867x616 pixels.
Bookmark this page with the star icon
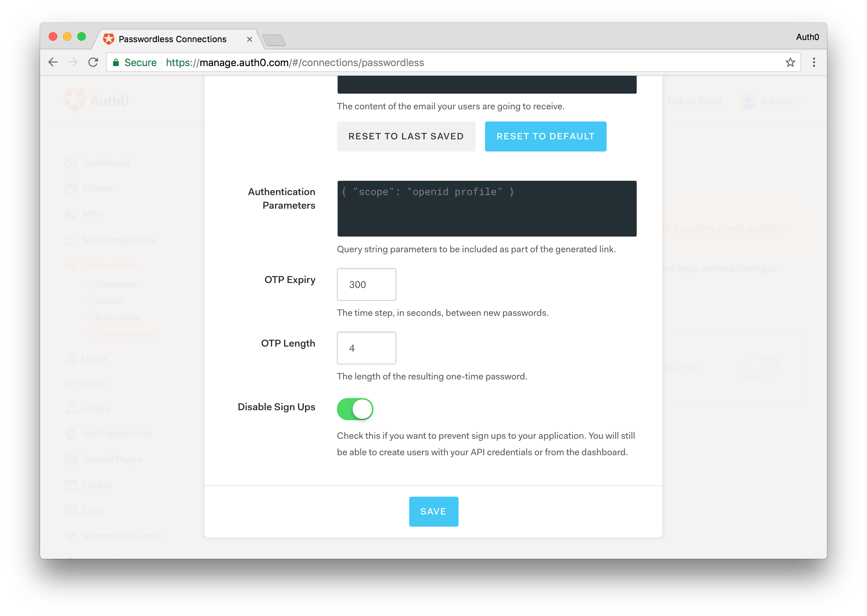790,62
